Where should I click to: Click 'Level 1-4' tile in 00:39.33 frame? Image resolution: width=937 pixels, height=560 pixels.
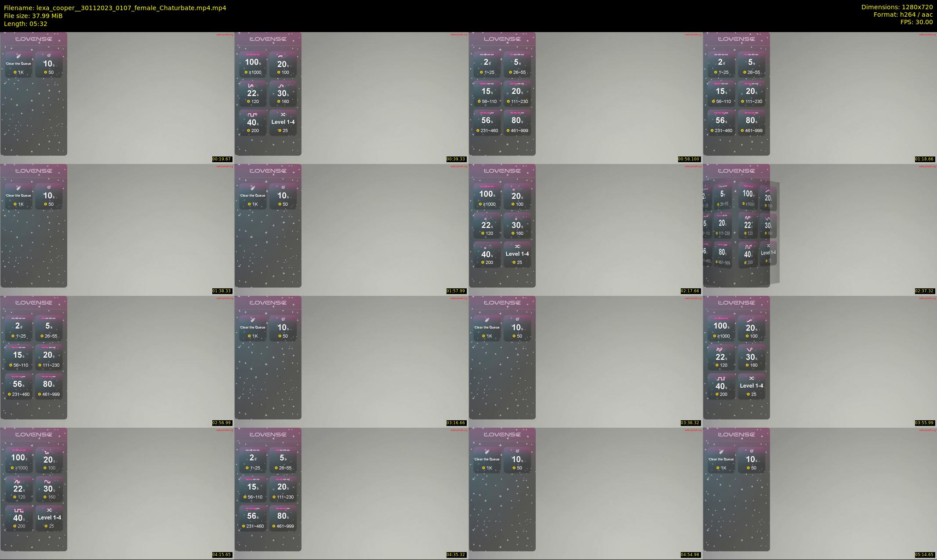click(x=283, y=123)
